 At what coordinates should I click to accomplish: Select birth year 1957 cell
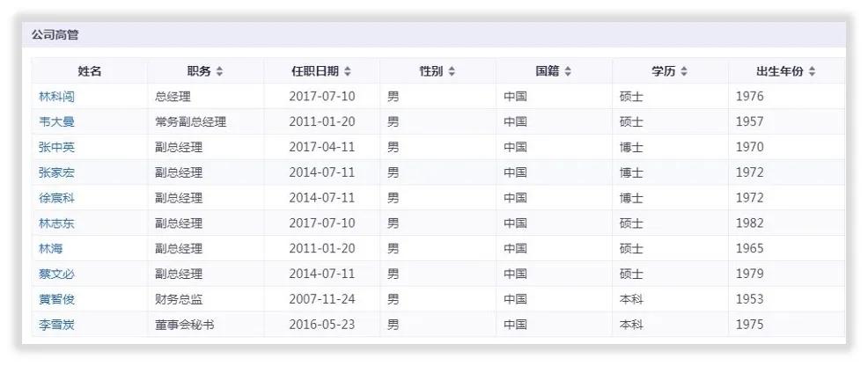pyautogui.click(x=787, y=122)
